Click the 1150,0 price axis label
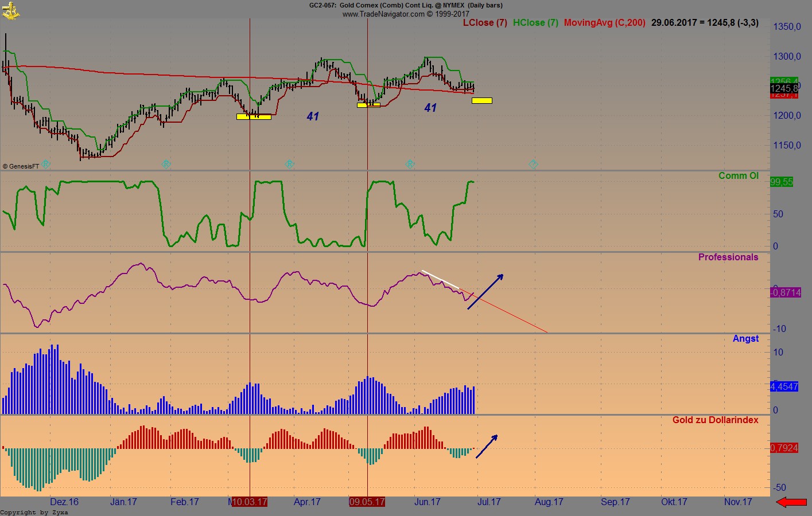 click(x=787, y=145)
